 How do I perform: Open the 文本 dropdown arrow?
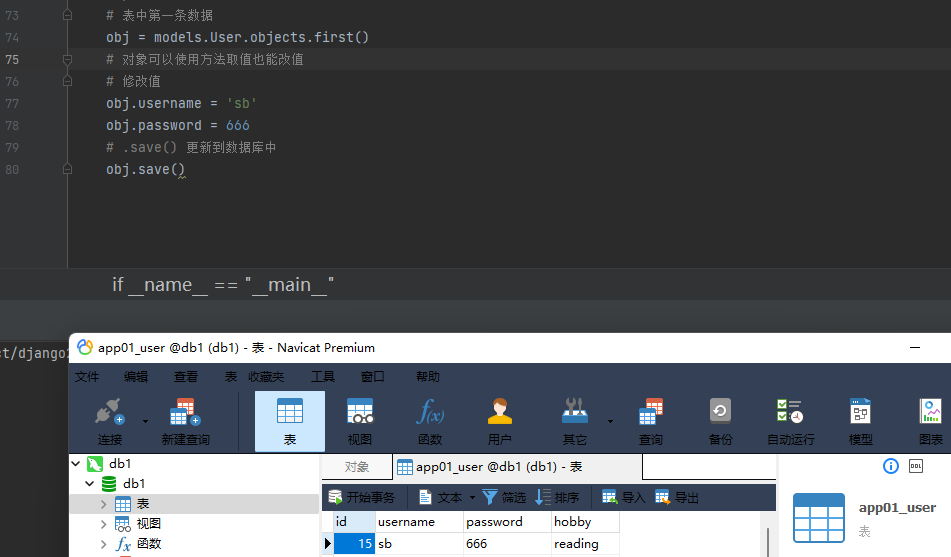(x=472, y=498)
